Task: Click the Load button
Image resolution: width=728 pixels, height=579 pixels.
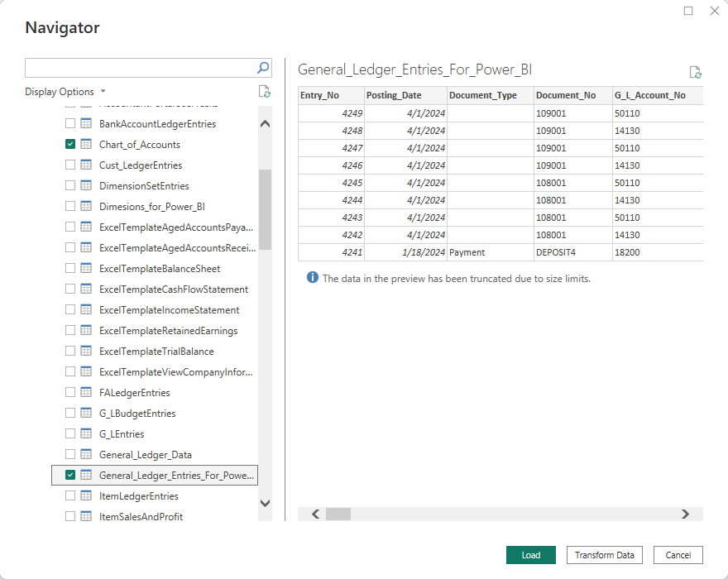Action: 530,555
